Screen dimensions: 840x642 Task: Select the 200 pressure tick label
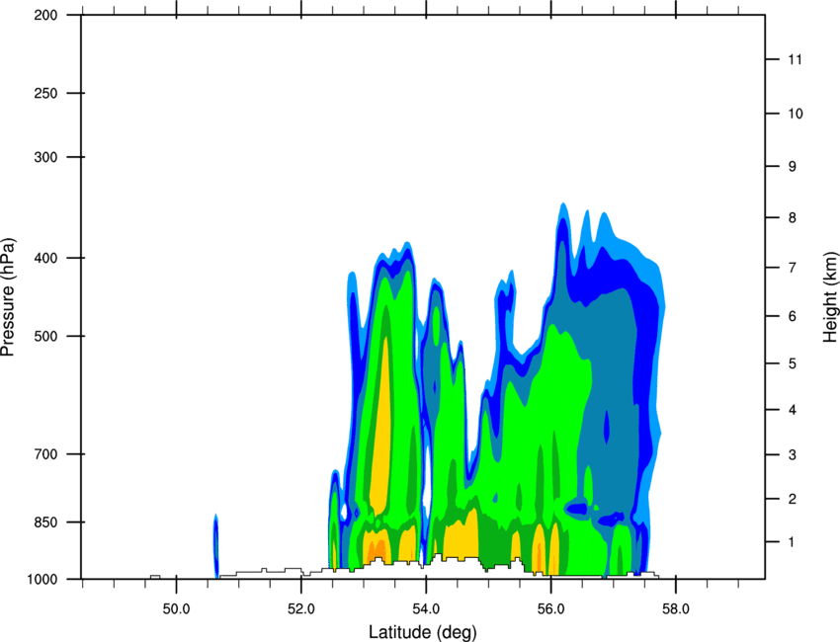(x=45, y=15)
